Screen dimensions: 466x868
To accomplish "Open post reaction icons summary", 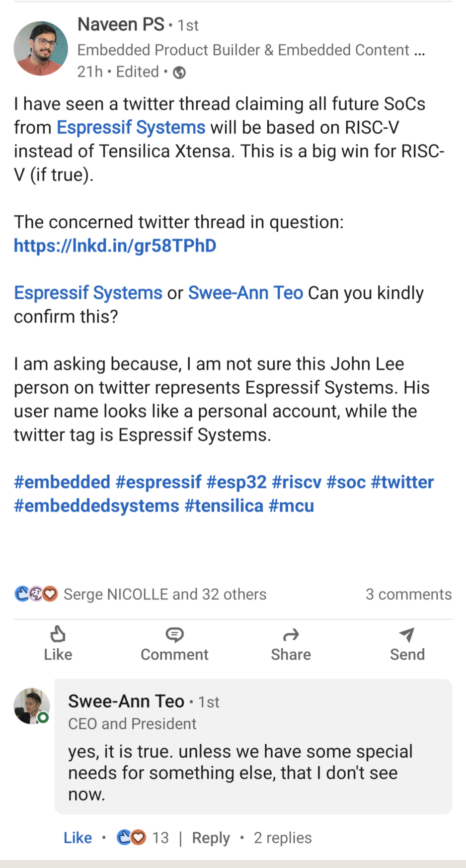I will coord(36,594).
